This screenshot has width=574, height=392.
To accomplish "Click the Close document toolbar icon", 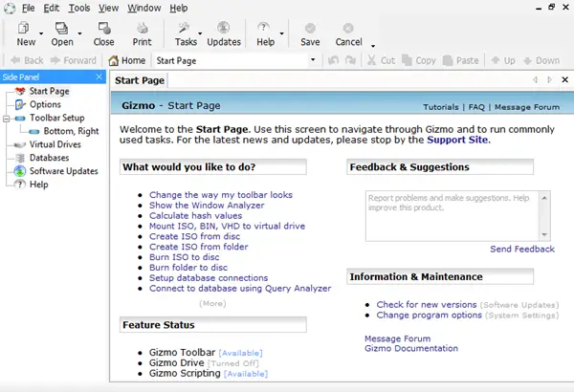I will pos(104,29).
